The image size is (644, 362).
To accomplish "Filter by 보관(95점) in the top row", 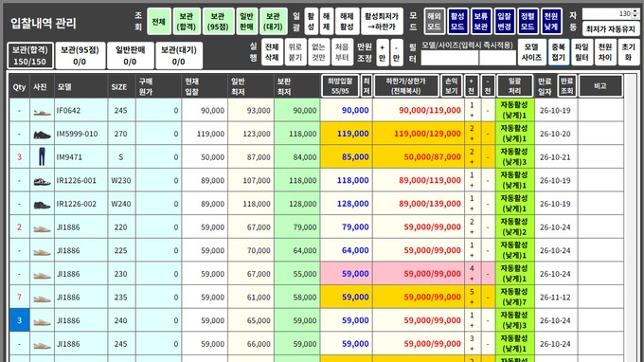I will [218, 22].
